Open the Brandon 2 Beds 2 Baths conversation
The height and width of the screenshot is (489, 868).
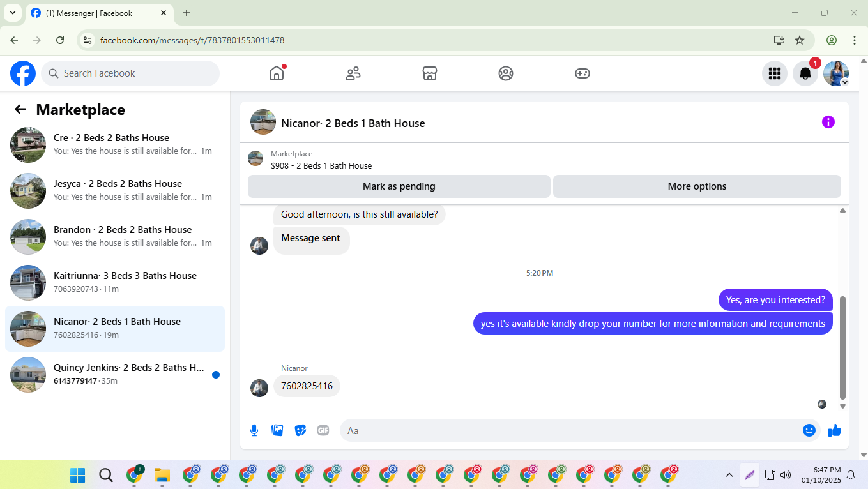115,237
